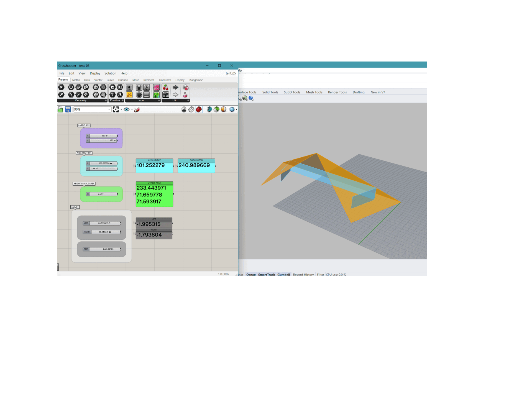Open the Rhino Drafting toolbar tab
The height and width of the screenshot is (399, 532).
pos(359,92)
